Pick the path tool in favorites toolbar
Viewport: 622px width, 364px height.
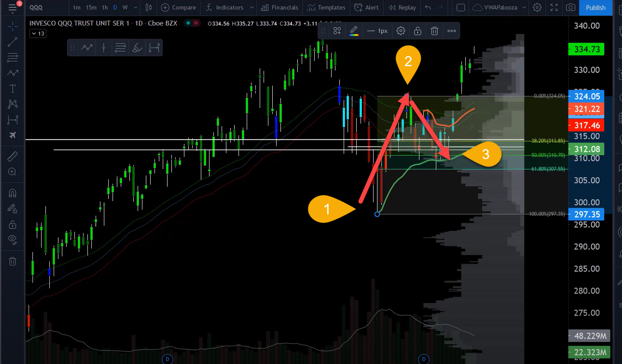pyautogui.click(x=87, y=48)
